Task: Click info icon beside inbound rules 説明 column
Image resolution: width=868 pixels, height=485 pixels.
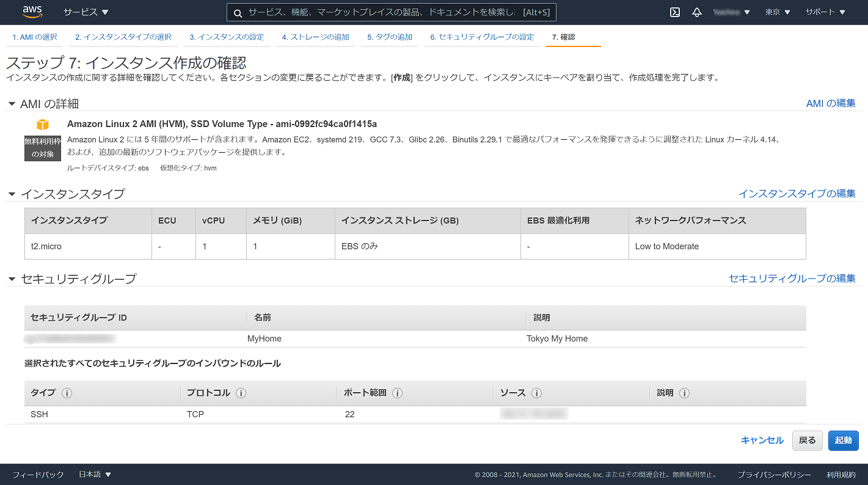Action: coord(685,393)
